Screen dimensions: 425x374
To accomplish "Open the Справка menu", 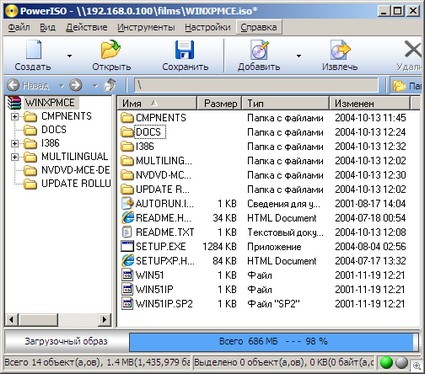I will (258, 27).
